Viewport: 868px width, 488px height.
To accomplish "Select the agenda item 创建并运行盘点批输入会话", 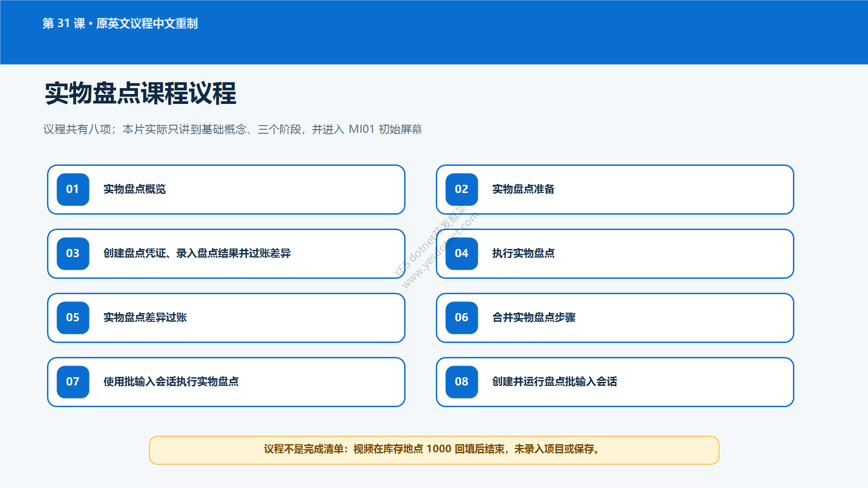I will (615, 382).
